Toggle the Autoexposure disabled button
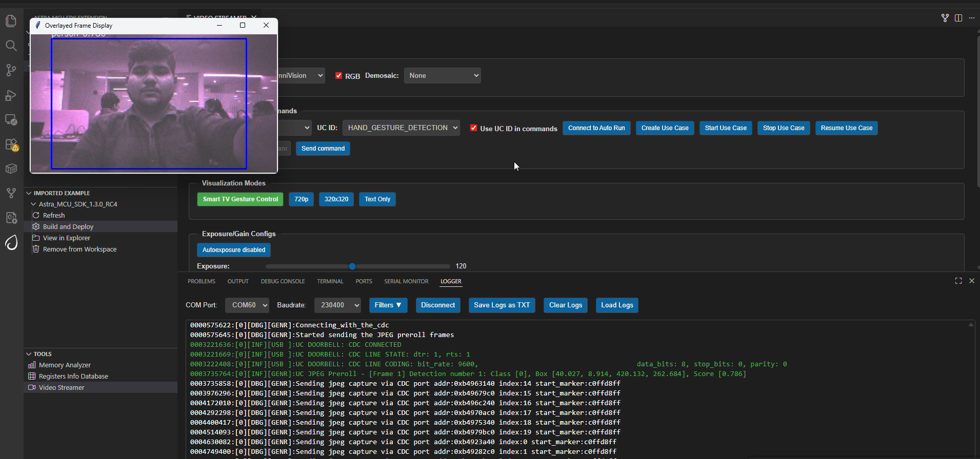This screenshot has height=459, width=980. point(234,250)
